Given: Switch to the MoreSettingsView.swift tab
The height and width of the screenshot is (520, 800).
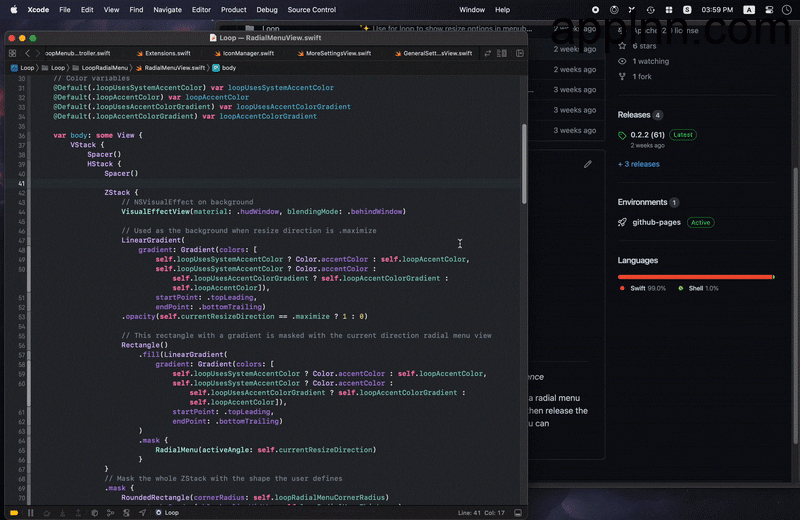Looking at the screenshot, I should (x=334, y=53).
